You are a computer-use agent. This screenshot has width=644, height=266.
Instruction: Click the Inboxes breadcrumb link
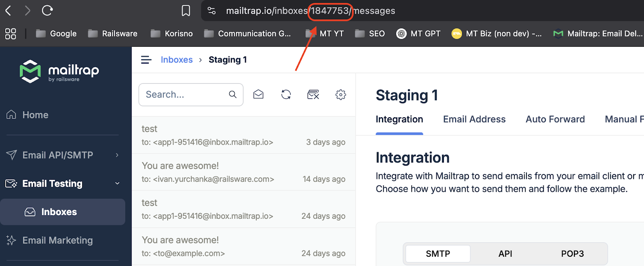coord(177,60)
